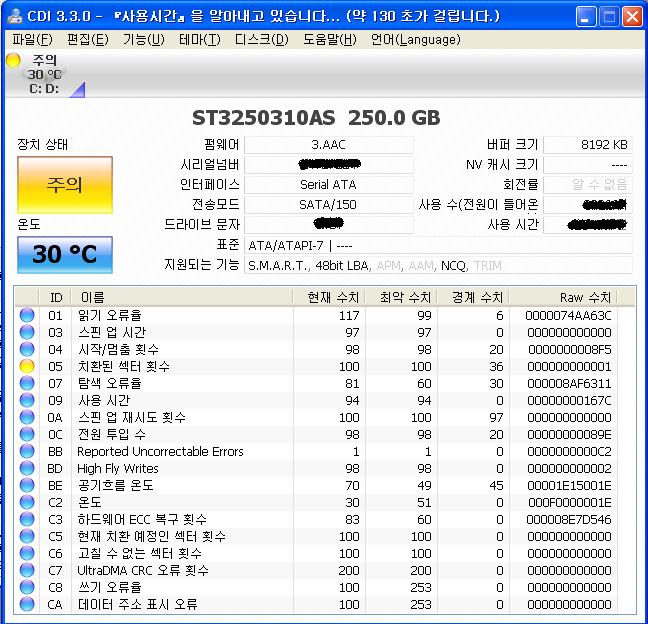
Task: Click the blue status icon for row 09 사용 시간
Action: pos(27,400)
